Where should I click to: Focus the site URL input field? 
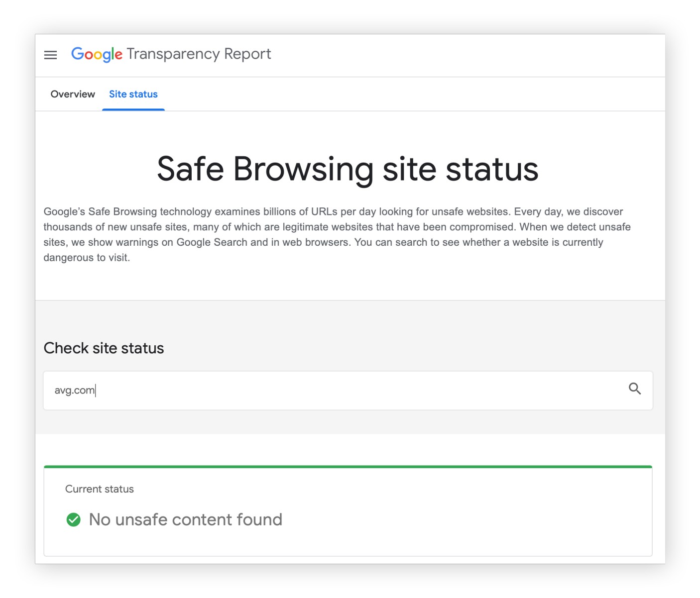348,391
